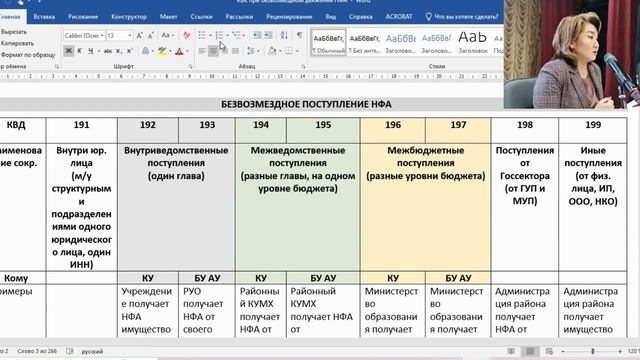The width and height of the screenshot is (640, 360).
Task: Apply borders to selection
Action: click(x=289, y=51)
